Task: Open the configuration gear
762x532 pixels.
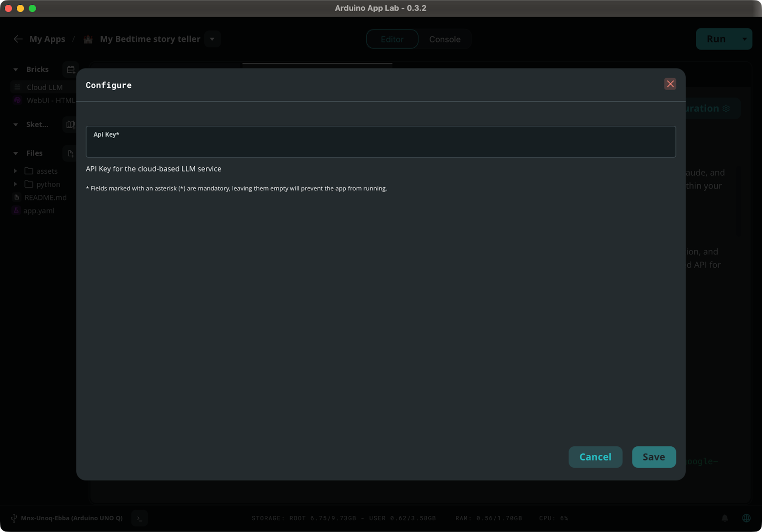Action: click(726, 108)
